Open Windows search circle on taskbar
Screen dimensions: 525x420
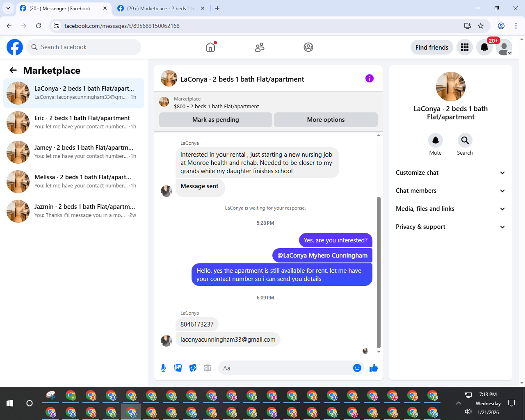pos(30,403)
